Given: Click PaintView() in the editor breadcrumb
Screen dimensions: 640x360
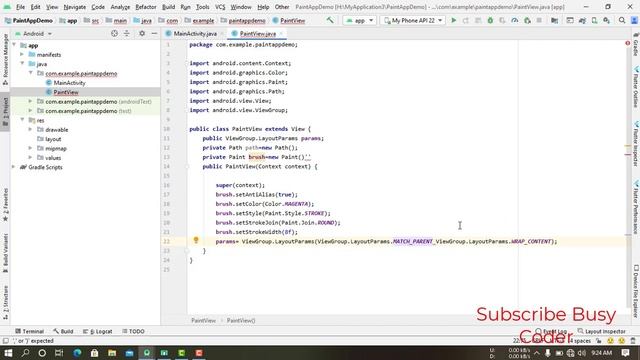Looking at the screenshot, I should pos(241,320).
